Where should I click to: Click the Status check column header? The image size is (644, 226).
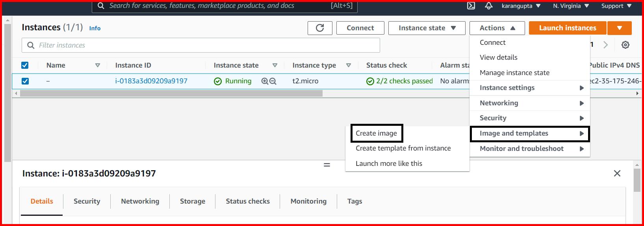click(387, 65)
